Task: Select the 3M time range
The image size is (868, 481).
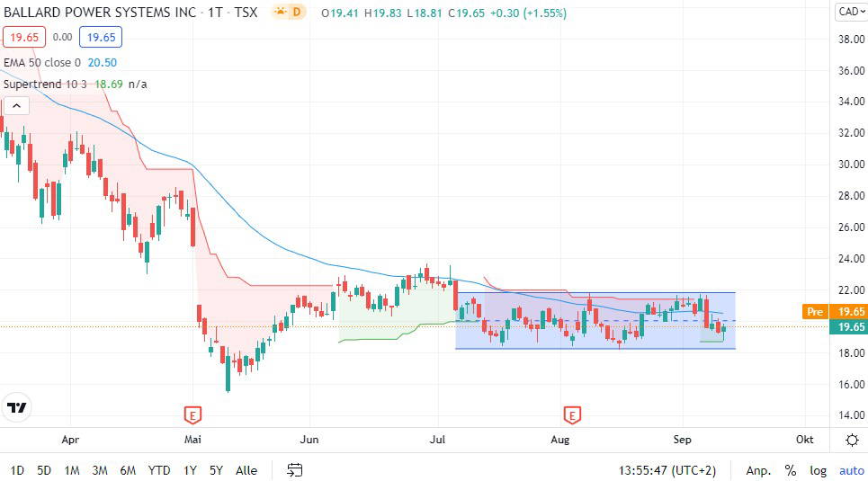Action: coord(100,470)
